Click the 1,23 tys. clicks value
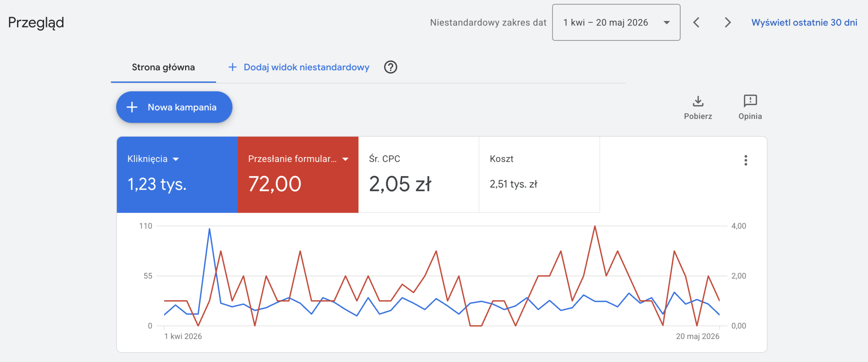The image size is (868, 362). [157, 184]
